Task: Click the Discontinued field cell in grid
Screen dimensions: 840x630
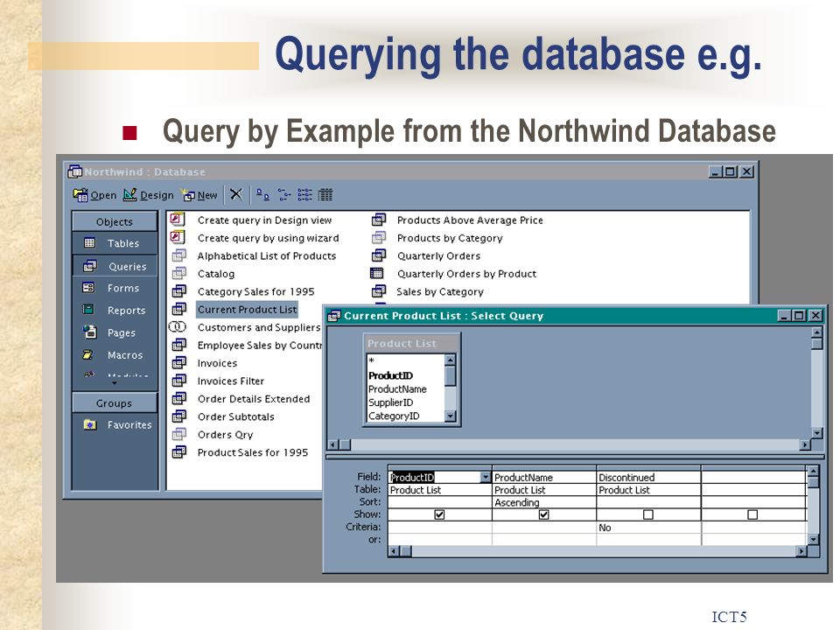Action: [648, 477]
